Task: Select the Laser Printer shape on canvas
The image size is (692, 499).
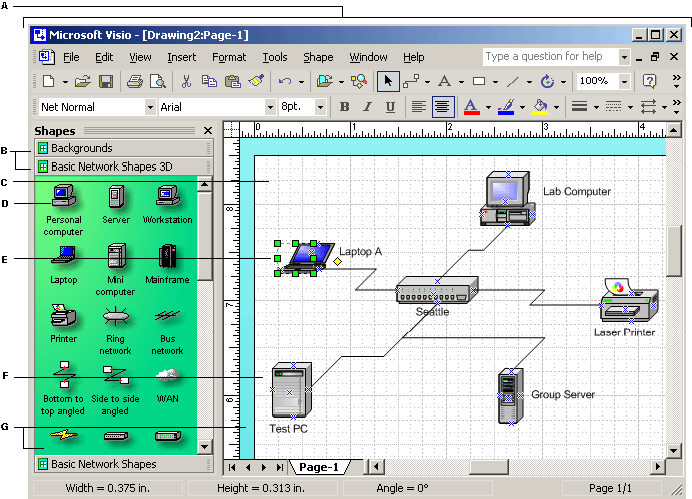Action: (x=628, y=300)
